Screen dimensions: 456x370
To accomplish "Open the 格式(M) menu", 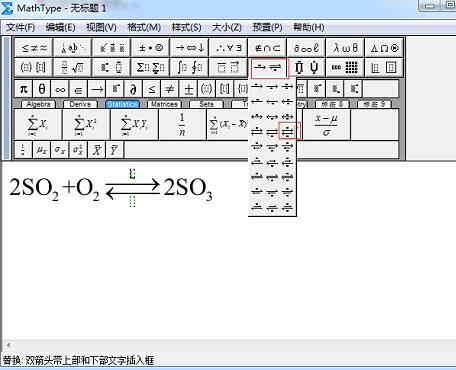I will (x=144, y=27).
